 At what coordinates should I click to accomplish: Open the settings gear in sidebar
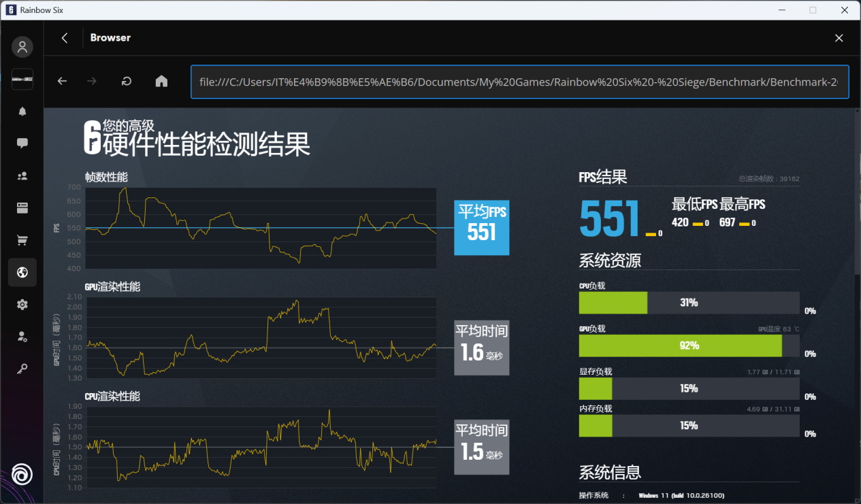tap(22, 305)
